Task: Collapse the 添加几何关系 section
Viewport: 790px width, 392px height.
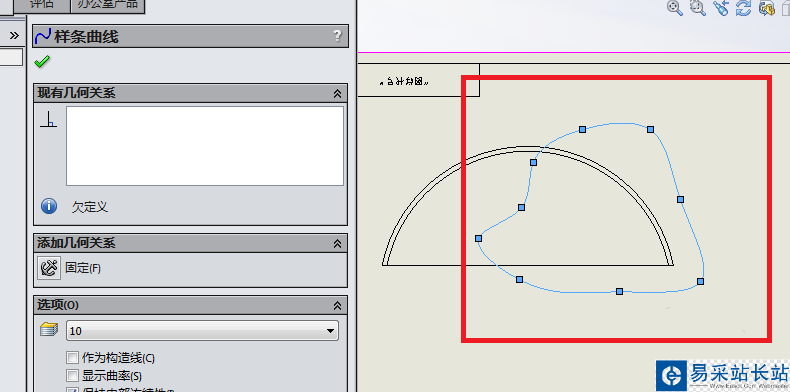Action: tap(338, 243)
